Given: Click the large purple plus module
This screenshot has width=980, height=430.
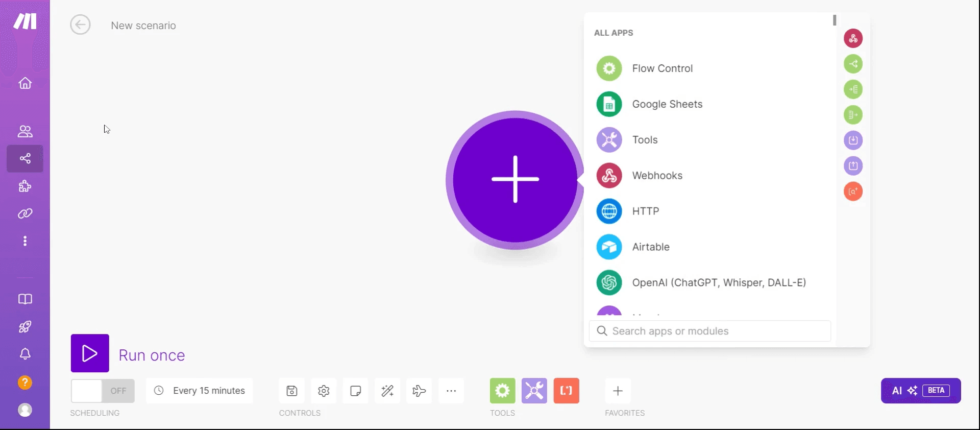Looking at the screenshot, I should coord(516,180).
